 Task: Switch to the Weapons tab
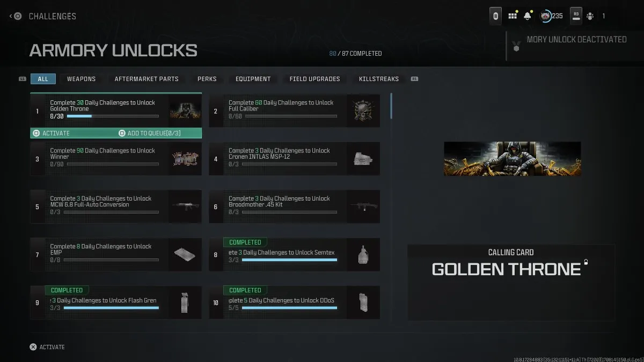tap(81, 79)
